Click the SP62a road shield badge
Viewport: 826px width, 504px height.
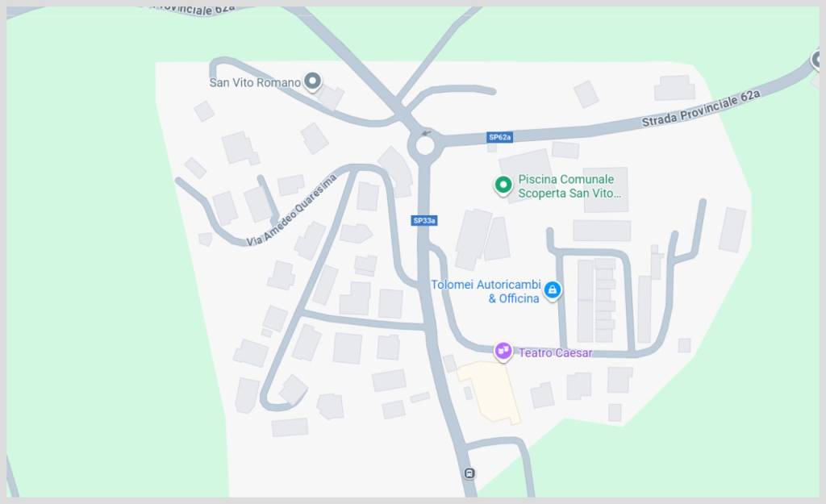click(499, 137)
